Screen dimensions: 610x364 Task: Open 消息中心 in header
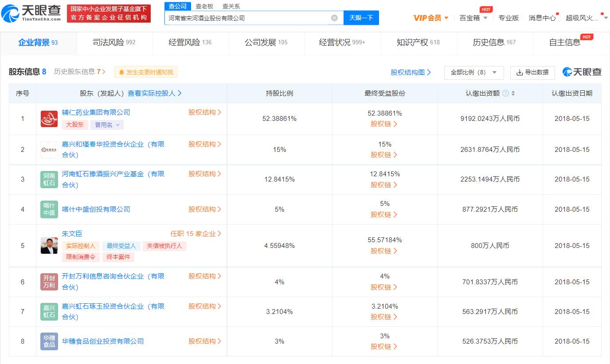(542, 18)
